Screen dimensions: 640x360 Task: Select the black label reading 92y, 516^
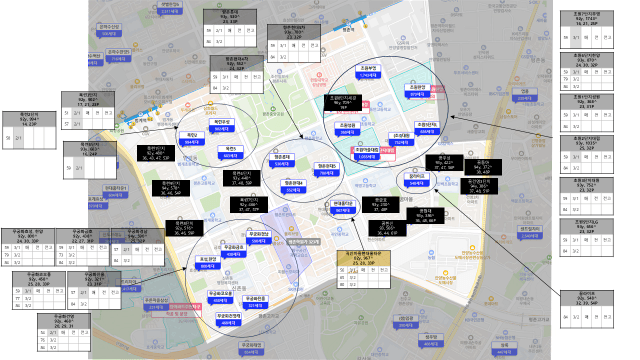(x=184, y=229)
